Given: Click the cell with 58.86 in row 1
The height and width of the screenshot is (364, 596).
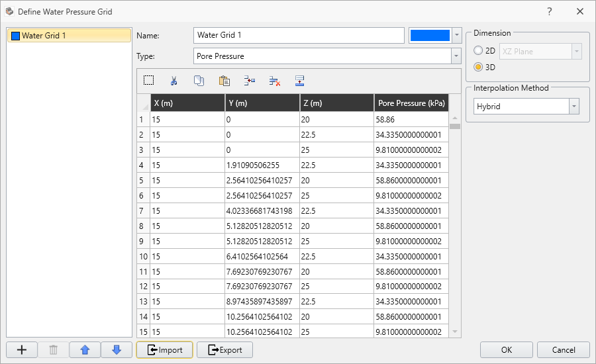Looking at the screenshot, I should [x=411, y=119].
